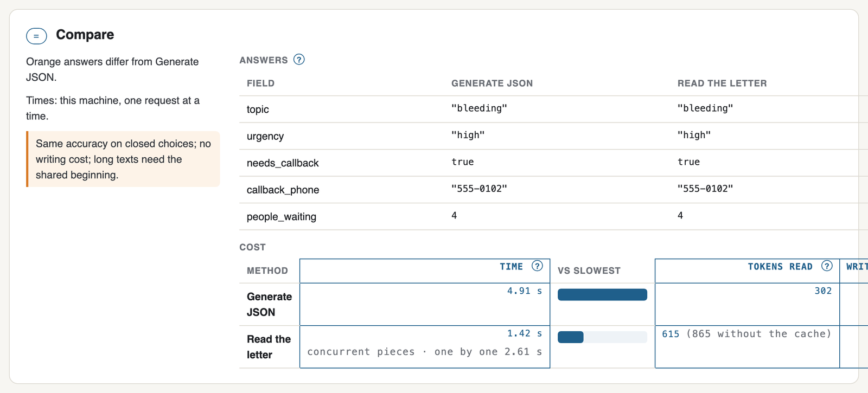Image resolution: width=868 pixels, height=393 pixels.
Task: Click the METHOD column header
Action: [267, 270]
